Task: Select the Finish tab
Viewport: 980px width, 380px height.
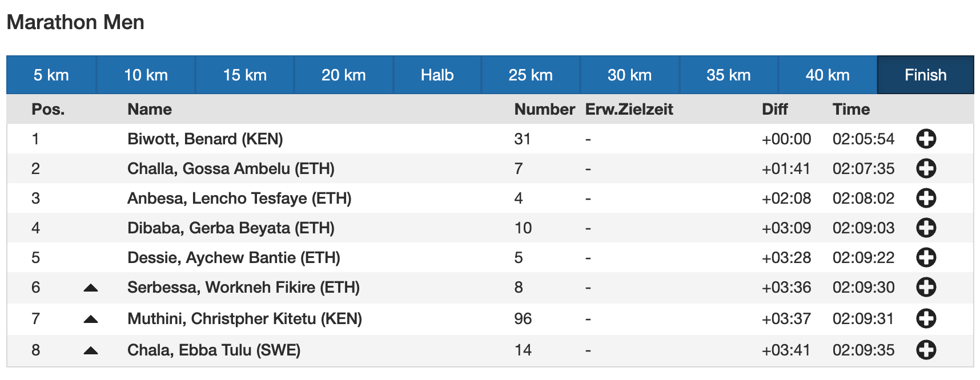Action: click(925, 75)
